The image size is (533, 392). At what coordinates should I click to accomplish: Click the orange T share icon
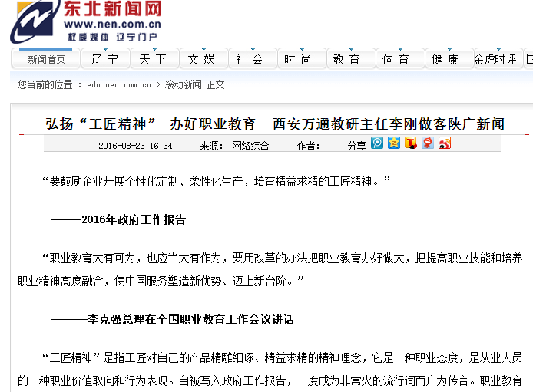pos(412,143)
